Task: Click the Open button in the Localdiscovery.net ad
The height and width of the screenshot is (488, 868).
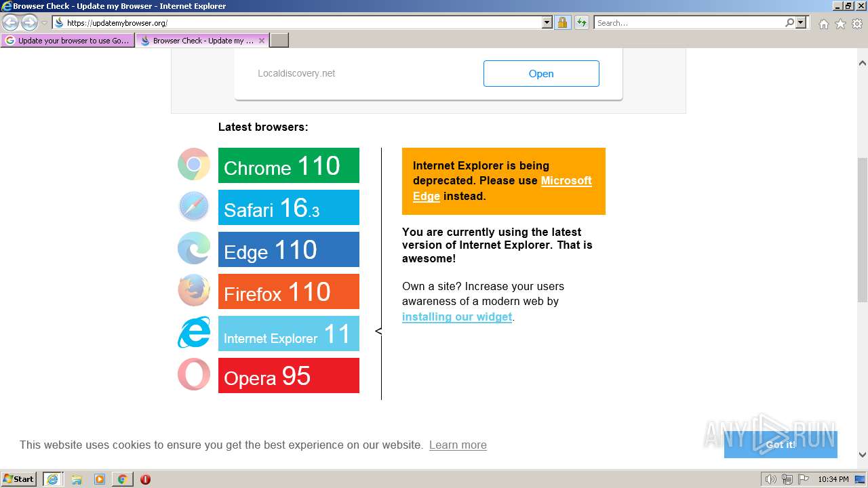Action: pos(541,73)
